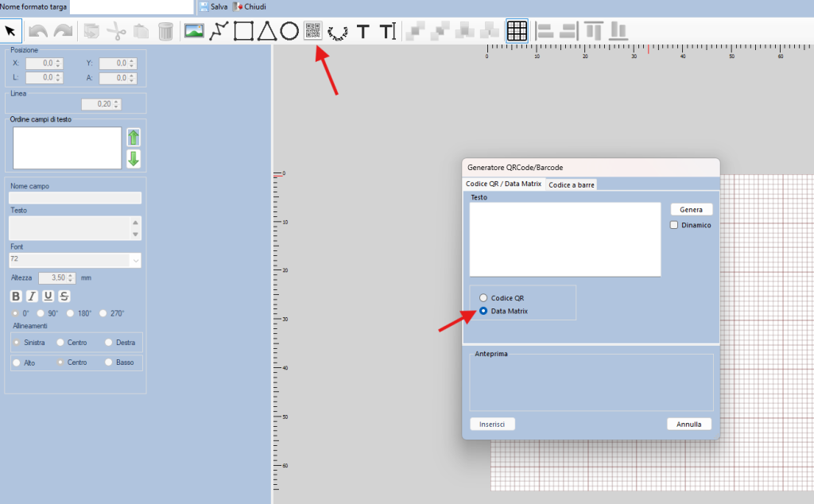The height and width of the screenshot is (504, 814).
Task: Toggle the grid display icon
Action: pyautogui.click(x=517, y=31)
